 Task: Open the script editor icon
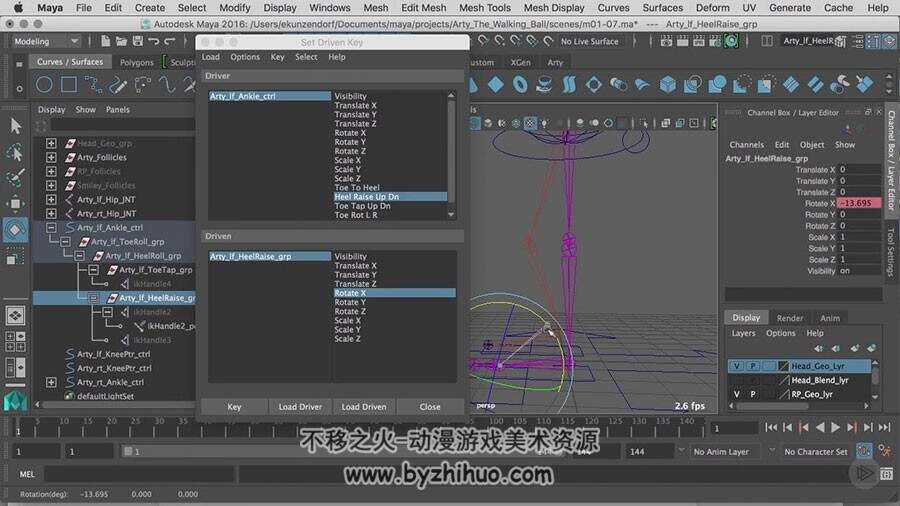(x=887, y=474)
